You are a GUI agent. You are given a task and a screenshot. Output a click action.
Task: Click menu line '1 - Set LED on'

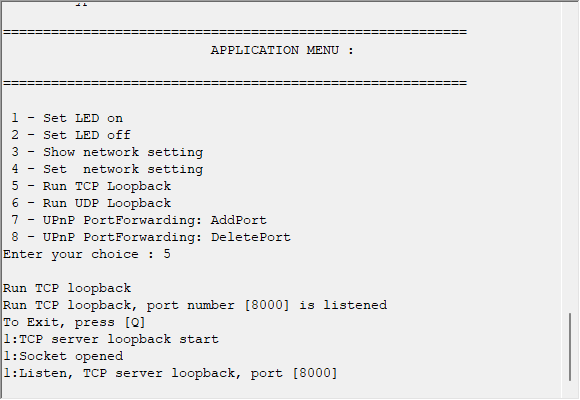[67, 118]
